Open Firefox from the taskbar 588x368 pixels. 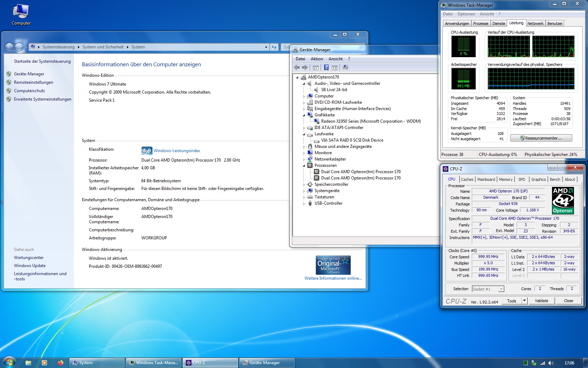tap(60, 363)
